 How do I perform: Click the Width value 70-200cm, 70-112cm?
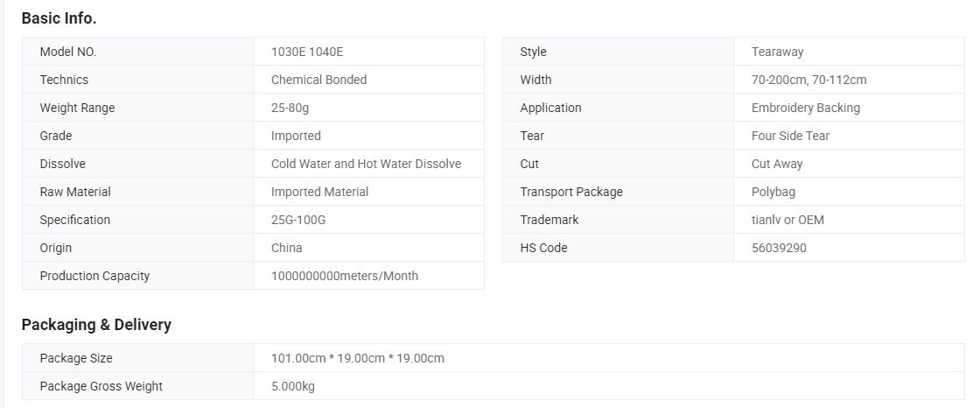click(808, 80)
